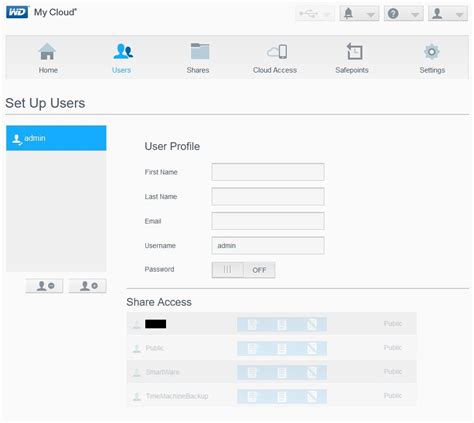Set read/write access on TimeMachineBackup share

coord(252,397)
